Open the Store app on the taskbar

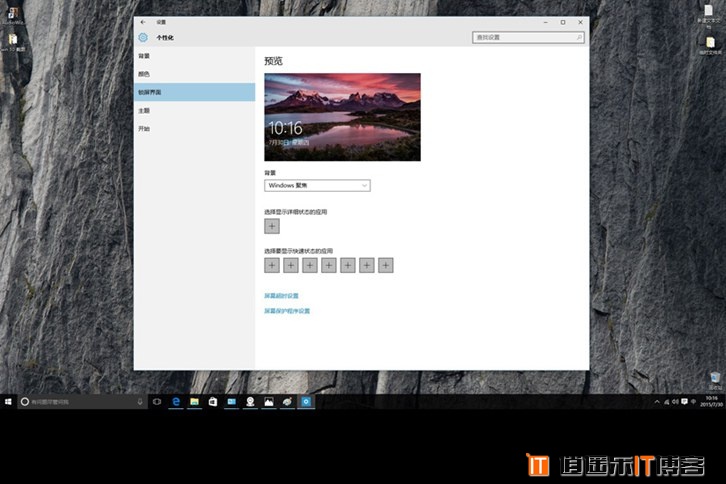point(213,402)
